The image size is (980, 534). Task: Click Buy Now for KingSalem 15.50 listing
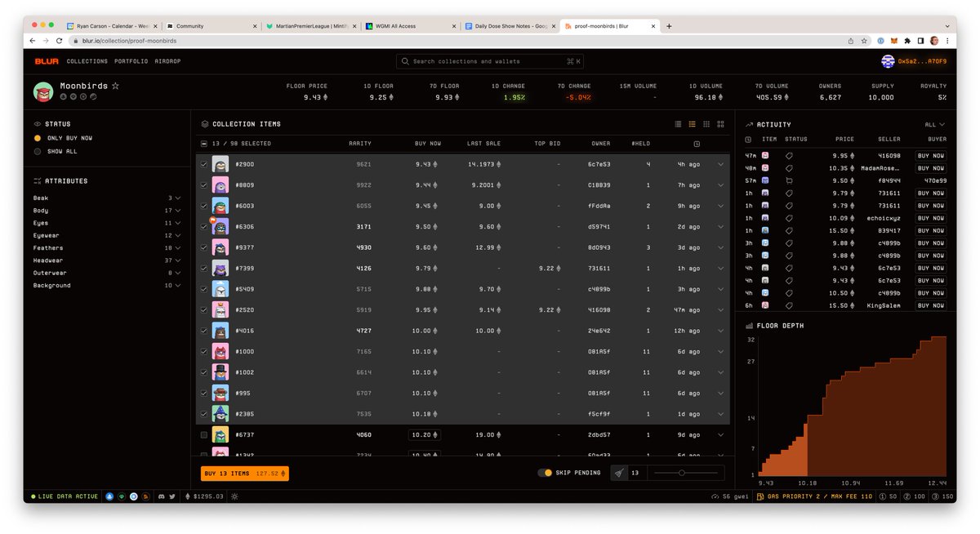931,305
